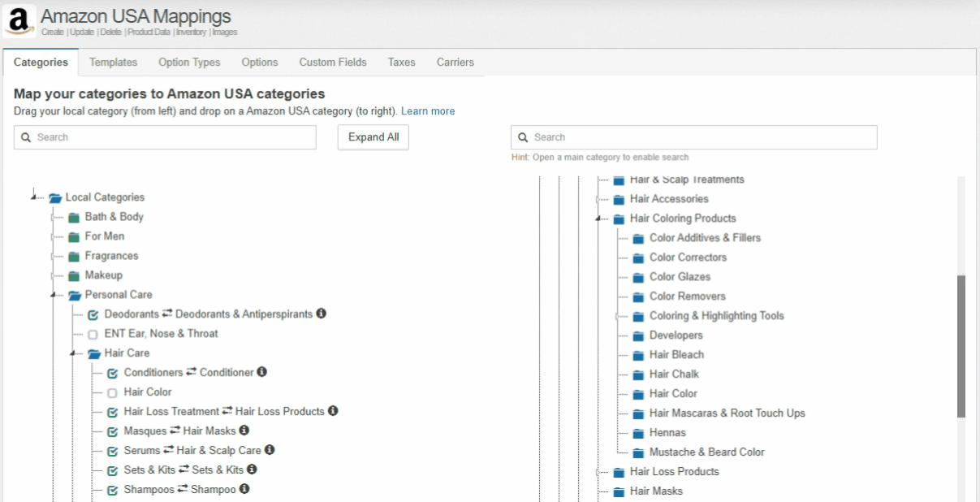Screen dimensions: 980x502
Task: Open the Options tab
Action: (x=260, y=63)
